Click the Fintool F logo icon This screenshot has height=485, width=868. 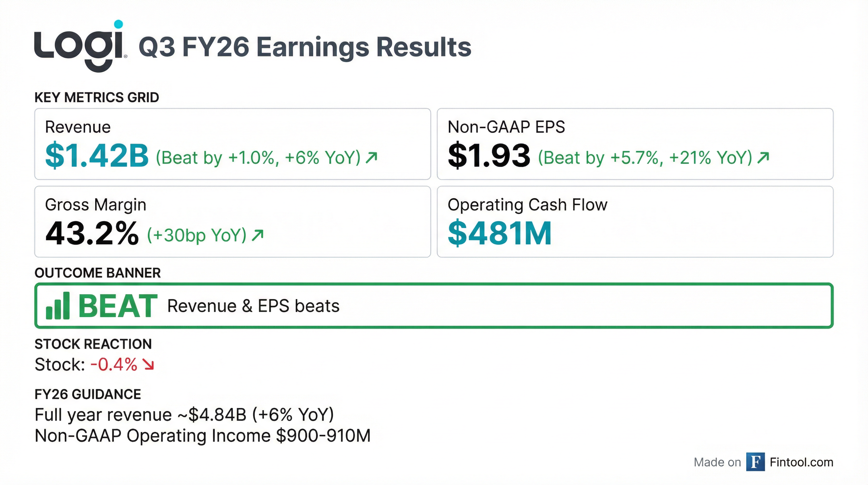click(x=755, y=462)
